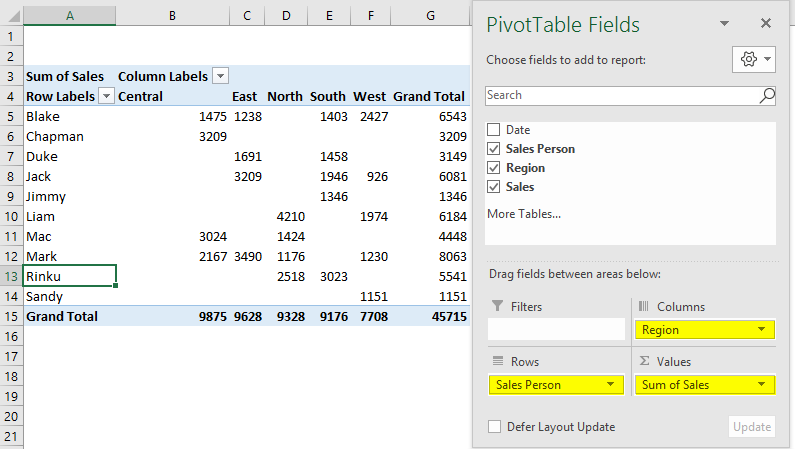The height and width of the screenshot is (449, 795).
Task: Select Jack's West value 926
Action: point(370,176)
